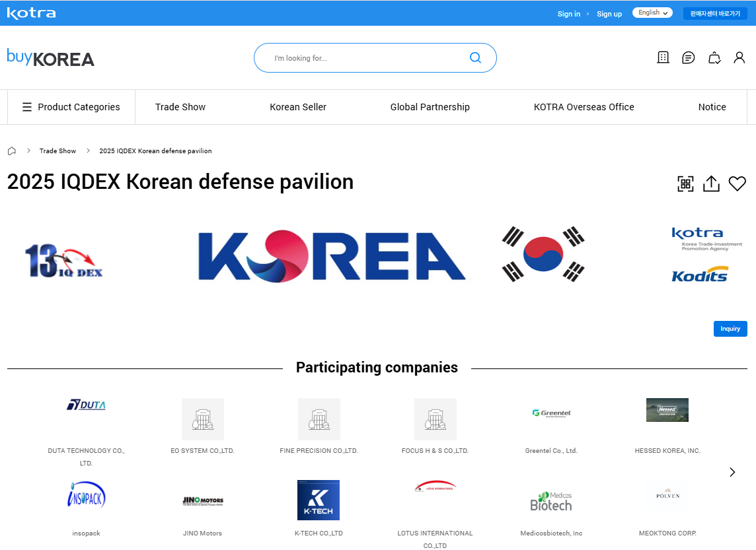
Task: Open the KOTRA Overseas Office menu
Action: [x=584, y=107]
